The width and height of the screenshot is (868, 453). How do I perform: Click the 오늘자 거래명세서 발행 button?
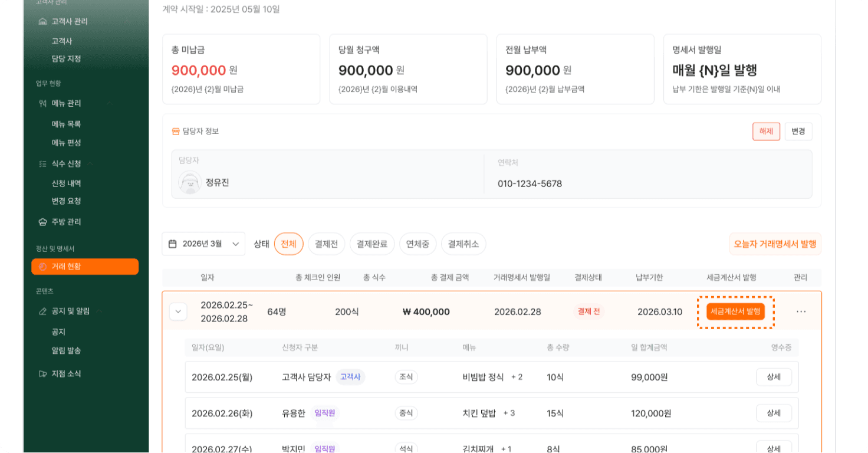point(775,244)
